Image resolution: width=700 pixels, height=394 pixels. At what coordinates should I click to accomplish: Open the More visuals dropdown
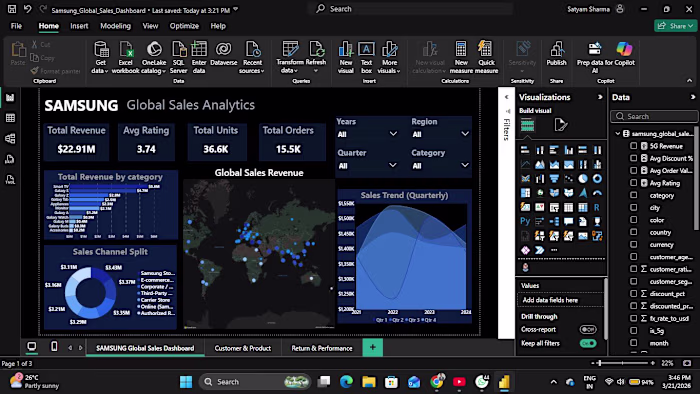[x=389, y=57]
